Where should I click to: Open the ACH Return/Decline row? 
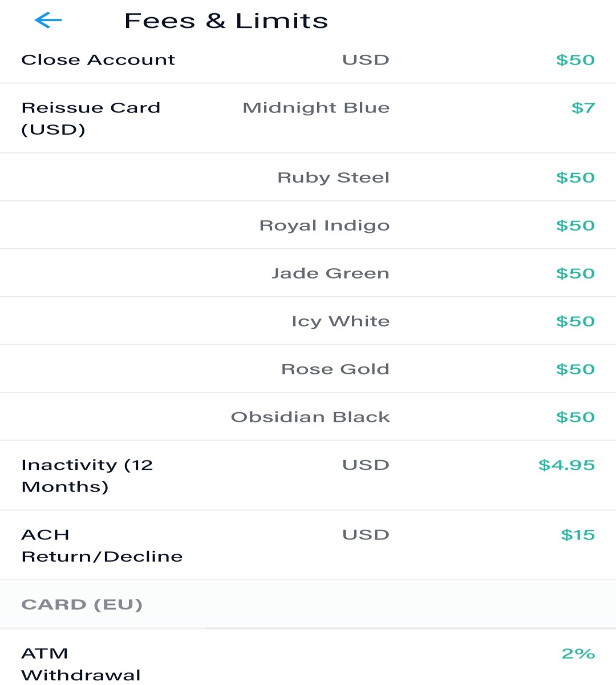point(308,546)
